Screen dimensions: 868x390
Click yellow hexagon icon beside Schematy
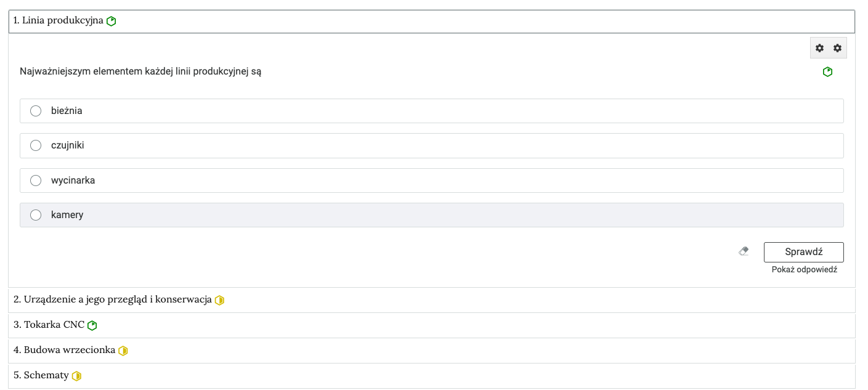(x=76, y=376)
